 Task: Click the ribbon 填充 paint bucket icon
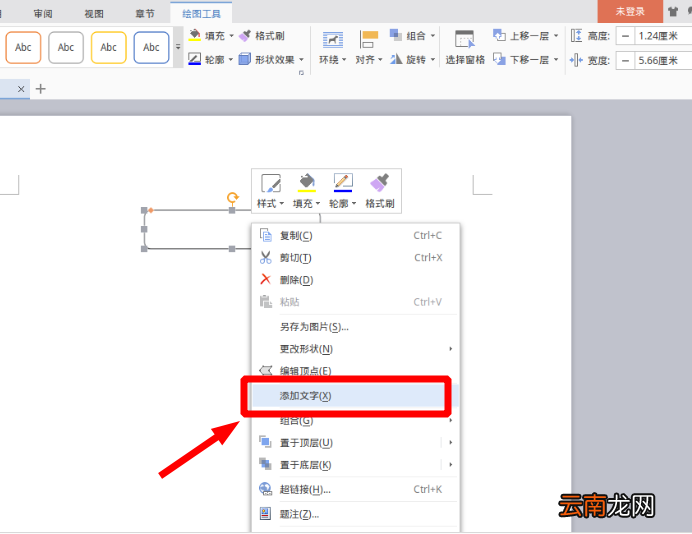coord(195,35)
